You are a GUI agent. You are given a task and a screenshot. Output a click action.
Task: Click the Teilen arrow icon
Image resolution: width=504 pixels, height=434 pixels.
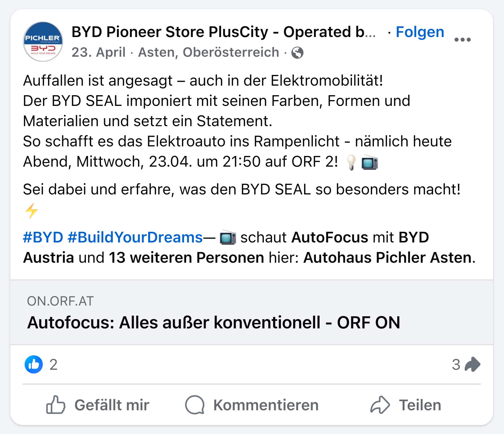[x=380, y=405]
